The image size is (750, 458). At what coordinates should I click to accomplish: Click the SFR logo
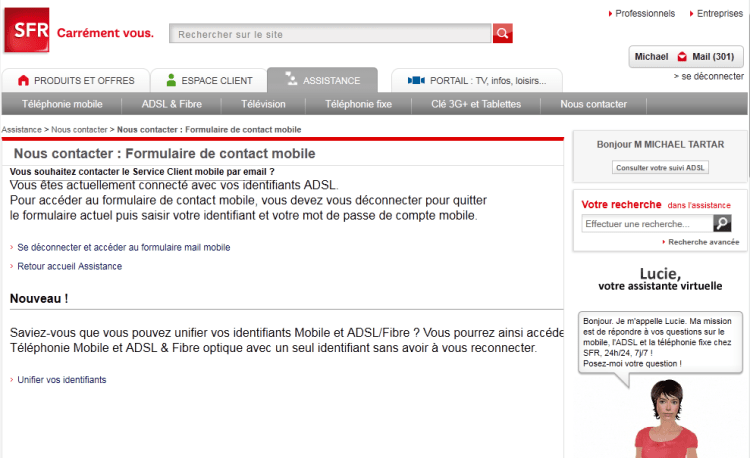coord(27,30)
